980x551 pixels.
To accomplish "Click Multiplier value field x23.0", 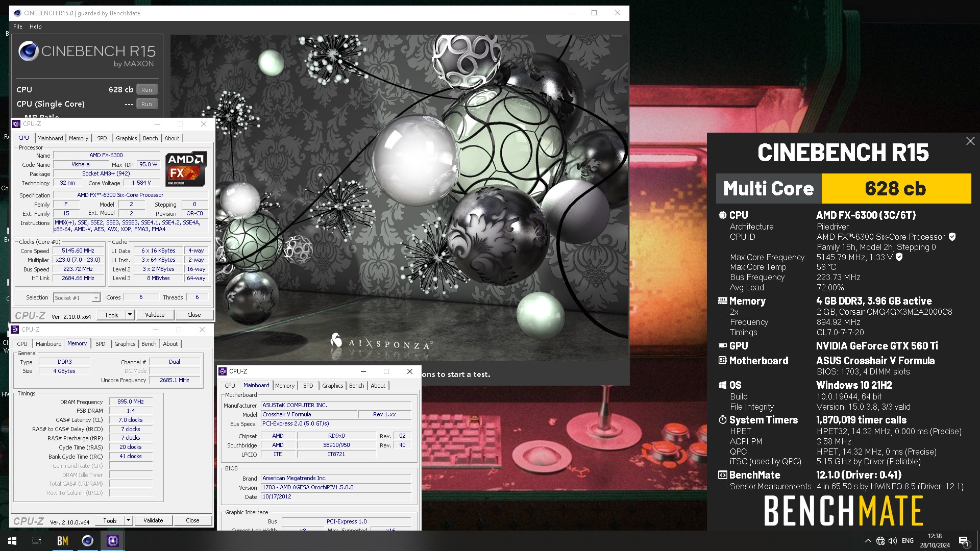I will point(78,260).
